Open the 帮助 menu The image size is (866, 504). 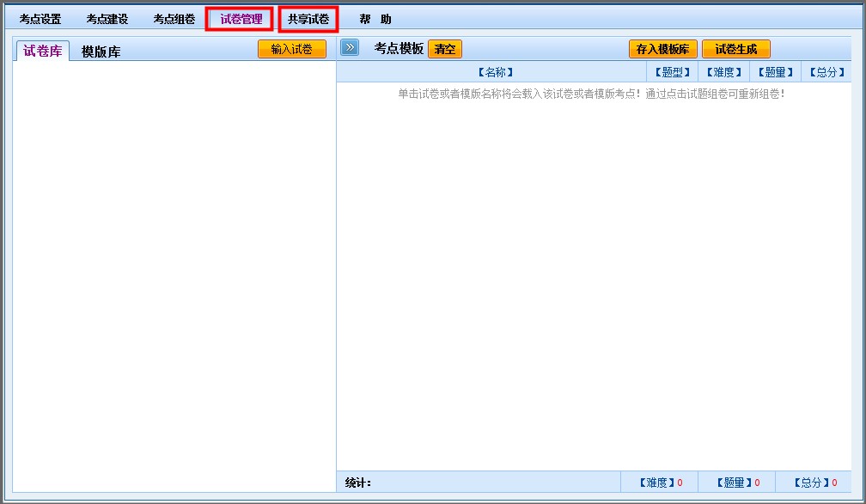coord(375,20)
